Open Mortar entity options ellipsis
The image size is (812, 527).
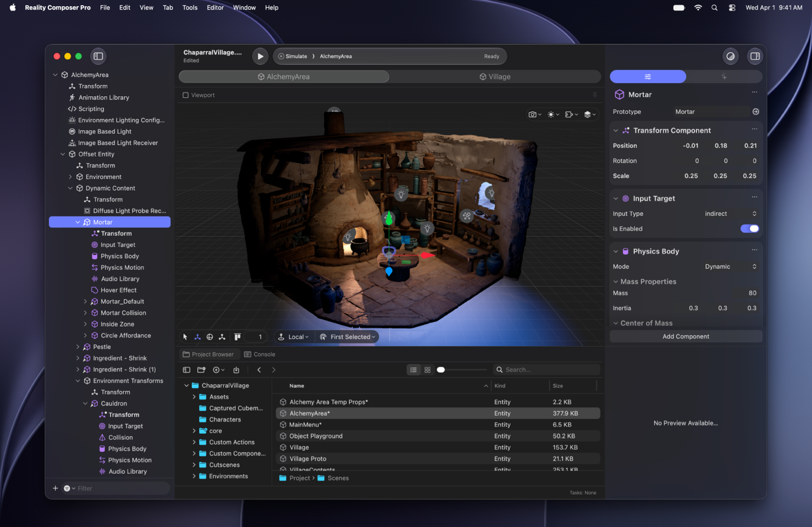pos(754,92)
